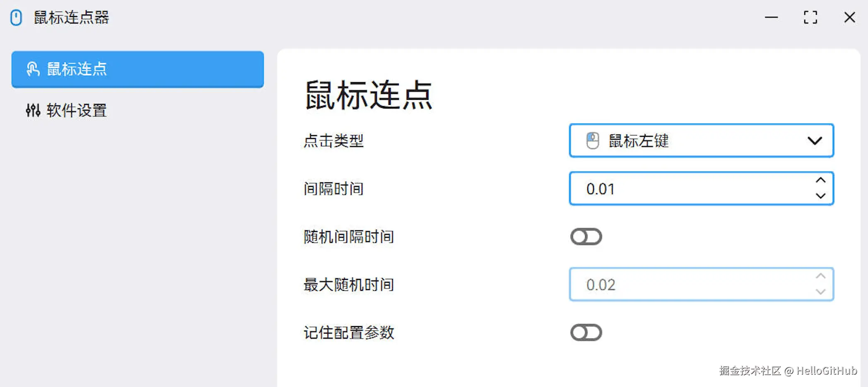
Task: Click the 间隔时间 input field showing 0.01
Action: (x=687, y=189)
